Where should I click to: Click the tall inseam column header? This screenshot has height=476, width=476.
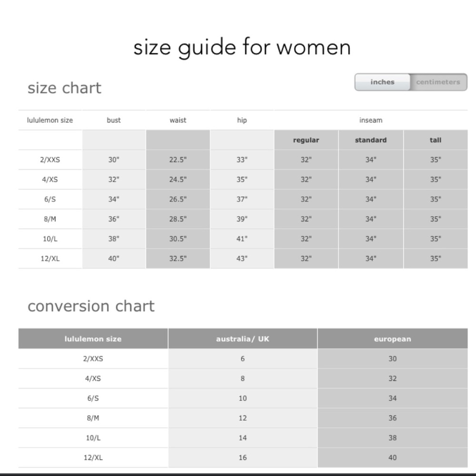(x=436, y=140)
